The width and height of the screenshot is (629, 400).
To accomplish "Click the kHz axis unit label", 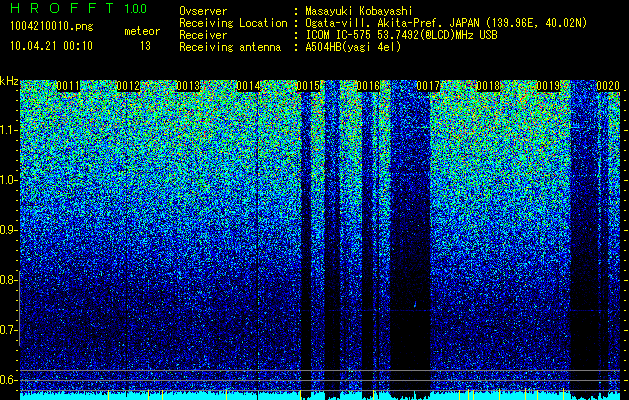I will point(9,81).
